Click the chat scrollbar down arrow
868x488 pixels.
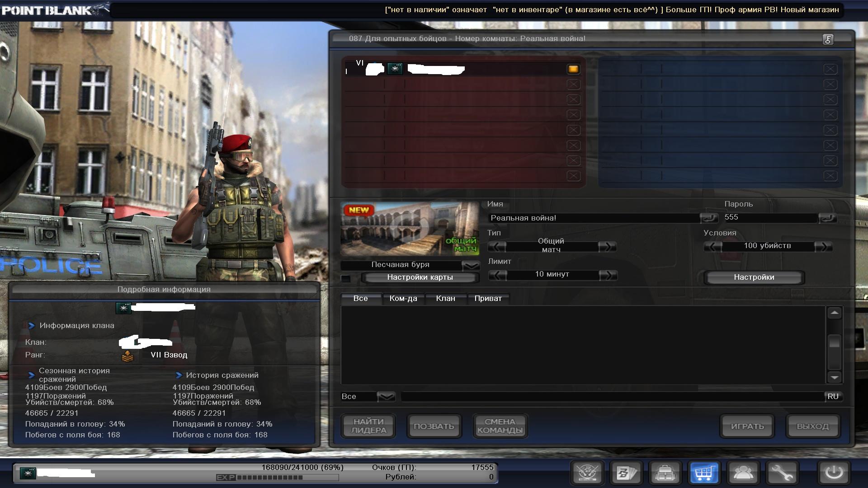click(x=834, y=377)
